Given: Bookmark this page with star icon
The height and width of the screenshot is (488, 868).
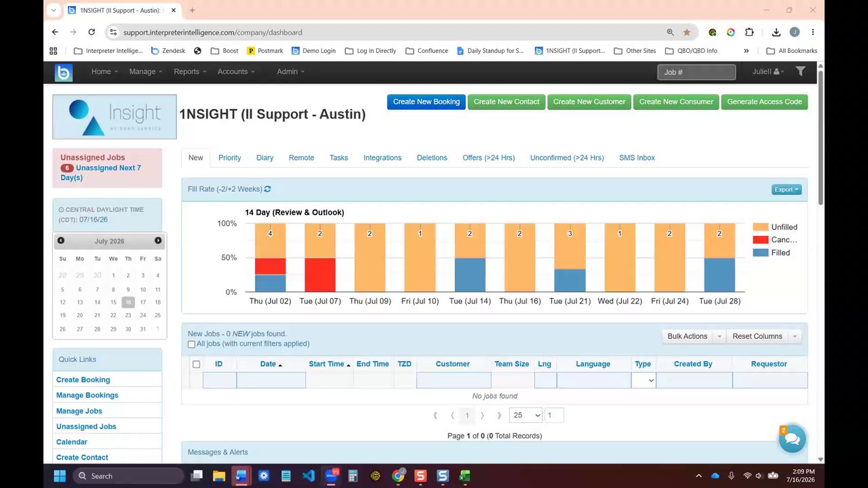Looking at the screenshot, I should point(687,32).
